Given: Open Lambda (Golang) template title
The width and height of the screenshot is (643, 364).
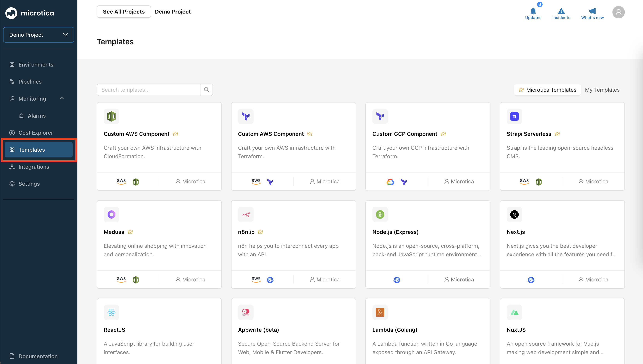Looking at the screenshot, I should [x=394, y=330].
